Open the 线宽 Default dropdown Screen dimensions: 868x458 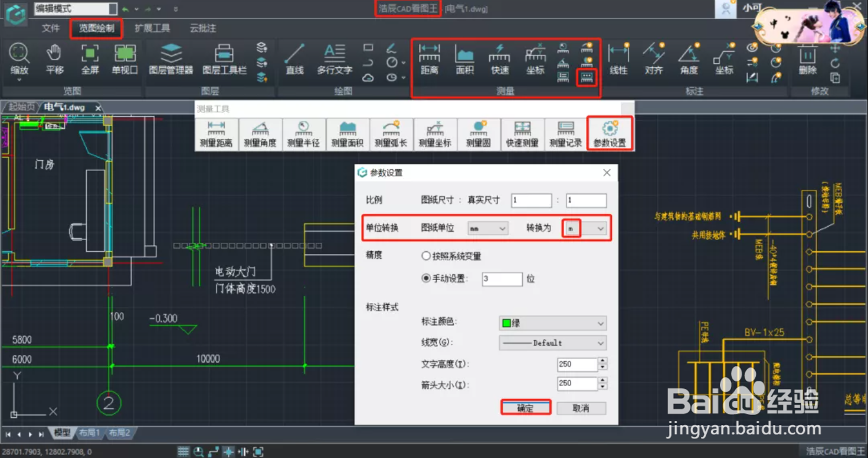[x=553, y=343]
